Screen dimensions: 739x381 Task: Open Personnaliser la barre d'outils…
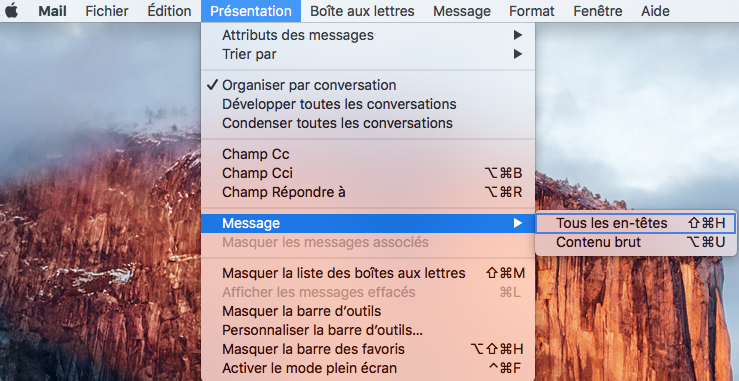(368, 330)
